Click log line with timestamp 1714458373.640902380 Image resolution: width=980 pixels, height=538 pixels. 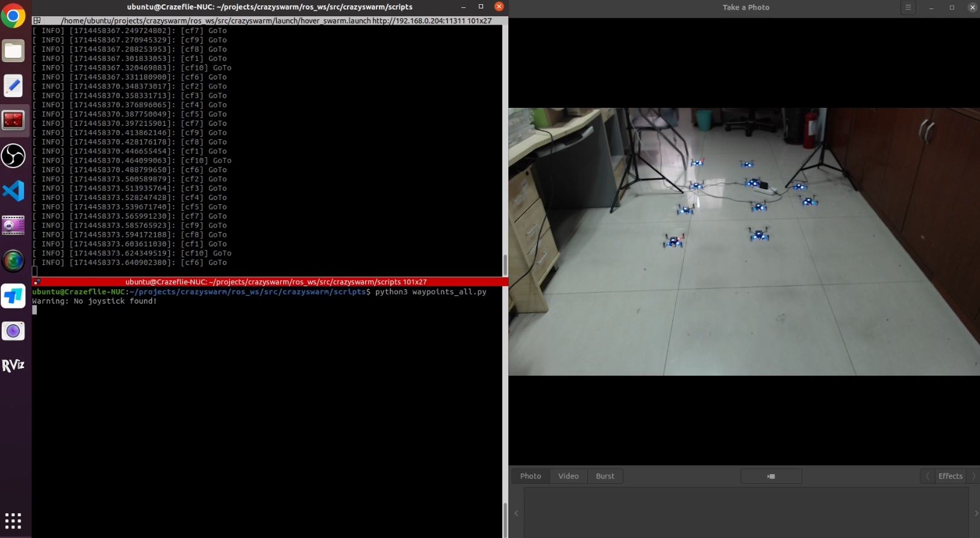pos(130,263)
